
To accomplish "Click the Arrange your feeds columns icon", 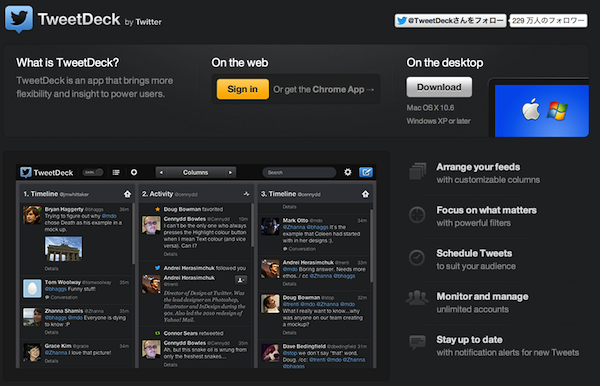I will click(417, 171).
